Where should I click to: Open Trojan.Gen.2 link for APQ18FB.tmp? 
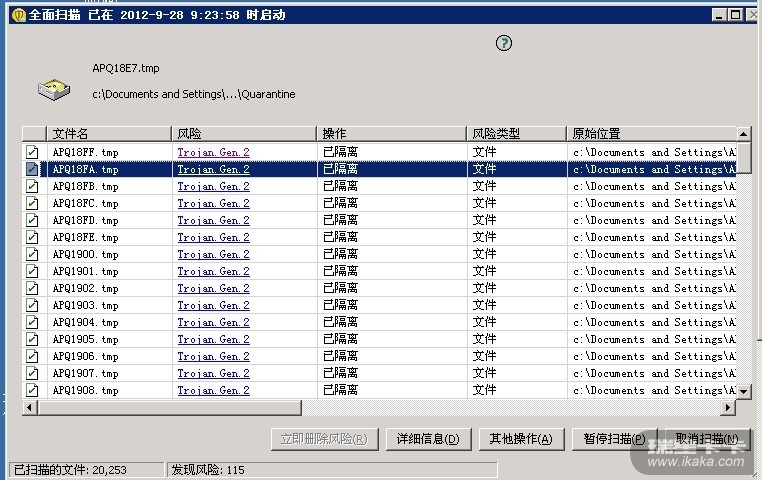(213, 187)
